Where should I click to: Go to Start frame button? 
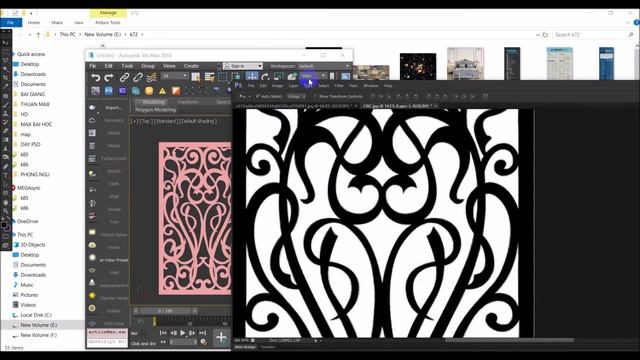tap(163, 333)
